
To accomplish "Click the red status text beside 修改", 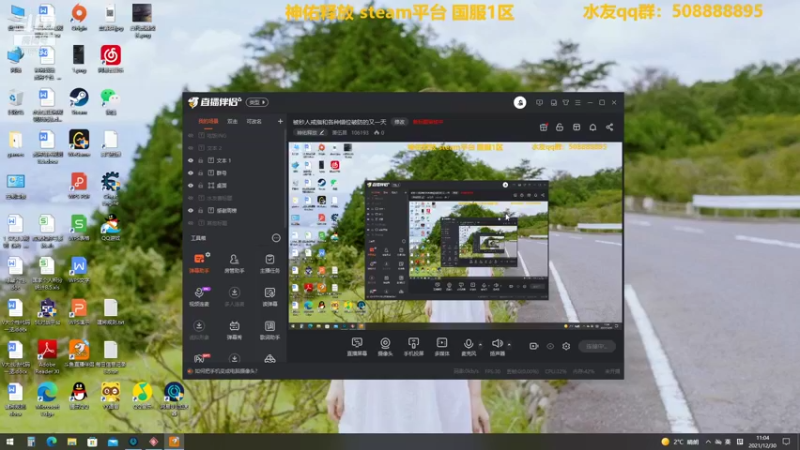I will click(x=428, y=122).
